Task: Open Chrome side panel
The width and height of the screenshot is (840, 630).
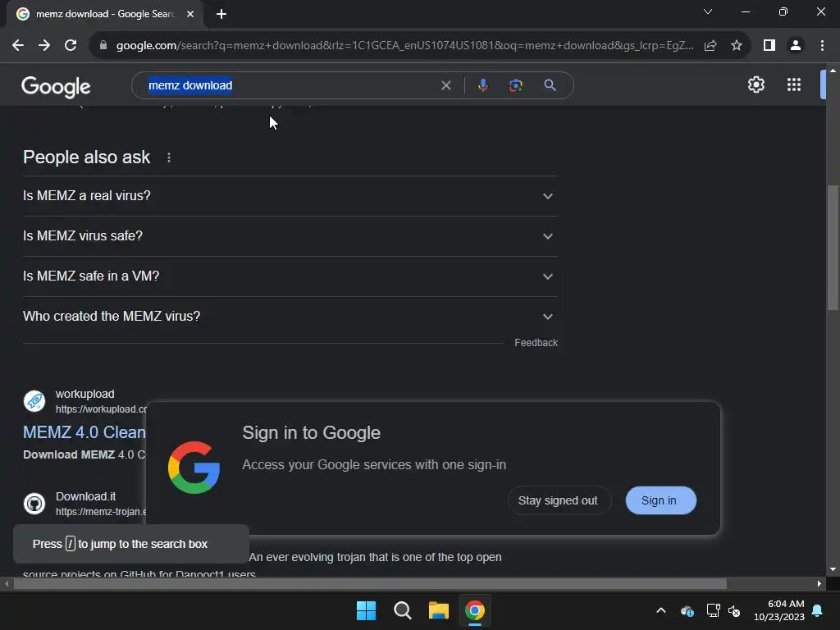Action: pos(769,46)
